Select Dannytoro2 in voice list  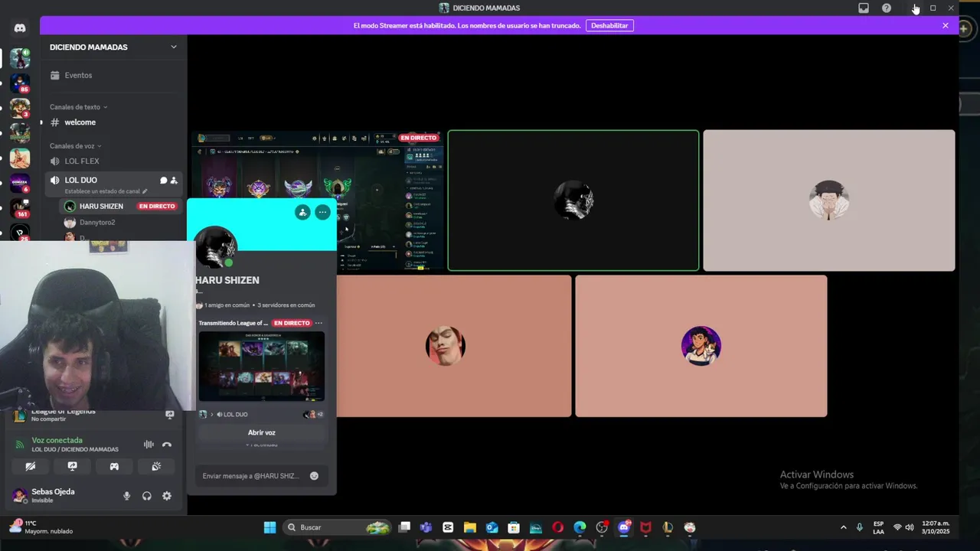119,223
